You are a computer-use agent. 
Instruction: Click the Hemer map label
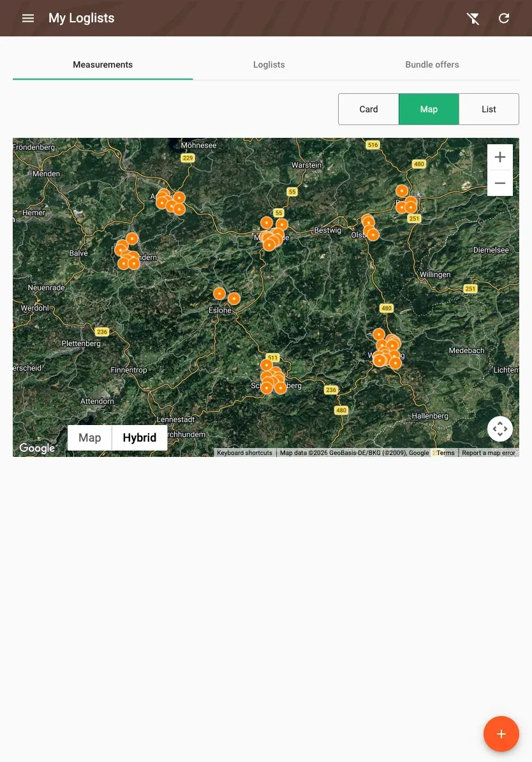[x=34, y=213]
